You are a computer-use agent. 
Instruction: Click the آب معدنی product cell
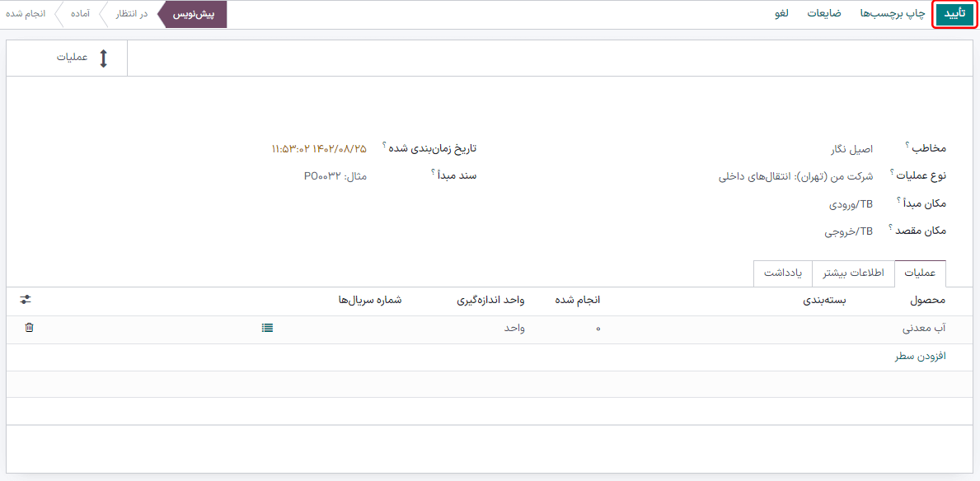tap(926, 327)
